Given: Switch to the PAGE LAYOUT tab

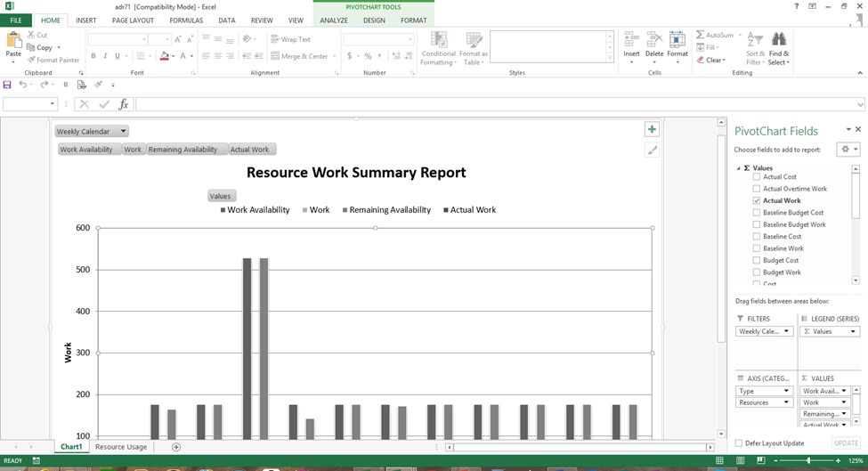Looking at the screenshot, I should pyautogui.click(x=133, y=20).
